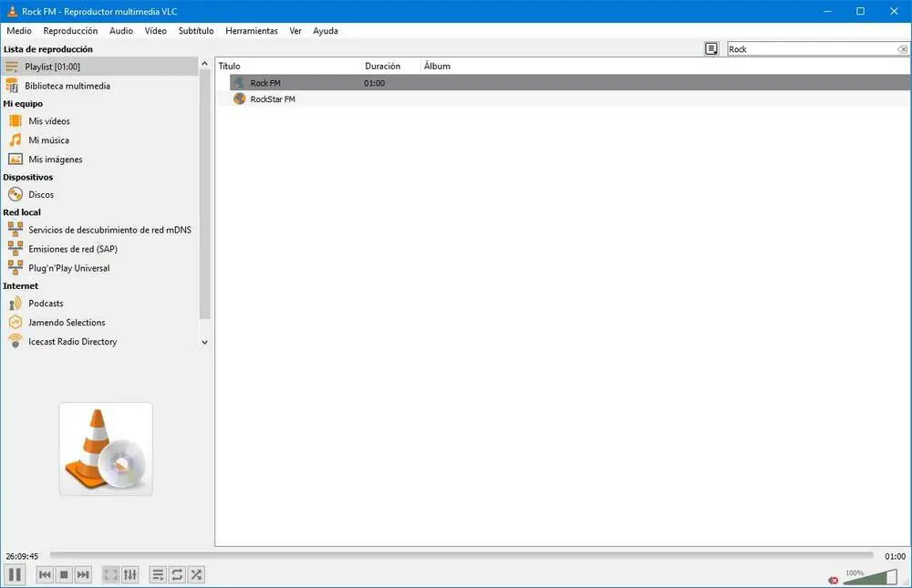Toggle loop repeat mode
The image size is (912, 588).
click(x=177, y=574)
